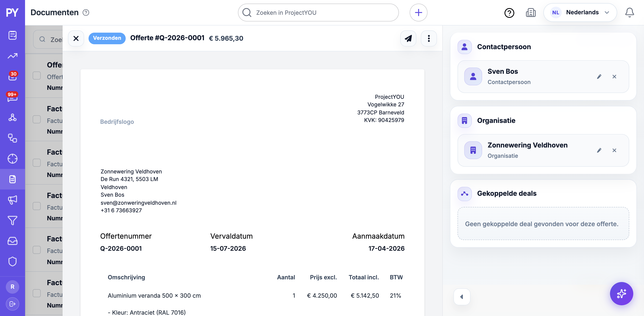The image size is (644, 316).
Task: Collapse the right side panel arrow
Action: coord(462,297)
